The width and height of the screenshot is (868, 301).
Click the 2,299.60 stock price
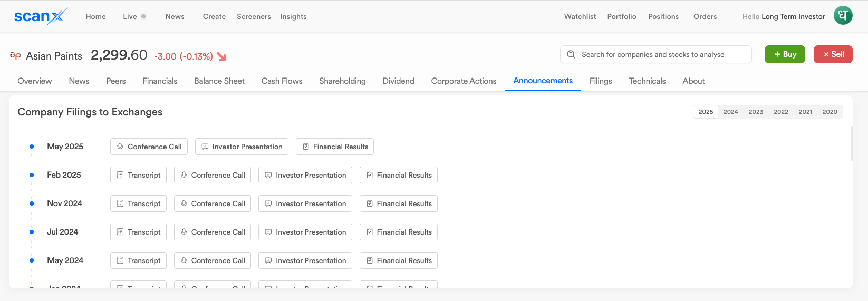pyautogui.click(x=119, y=55)
